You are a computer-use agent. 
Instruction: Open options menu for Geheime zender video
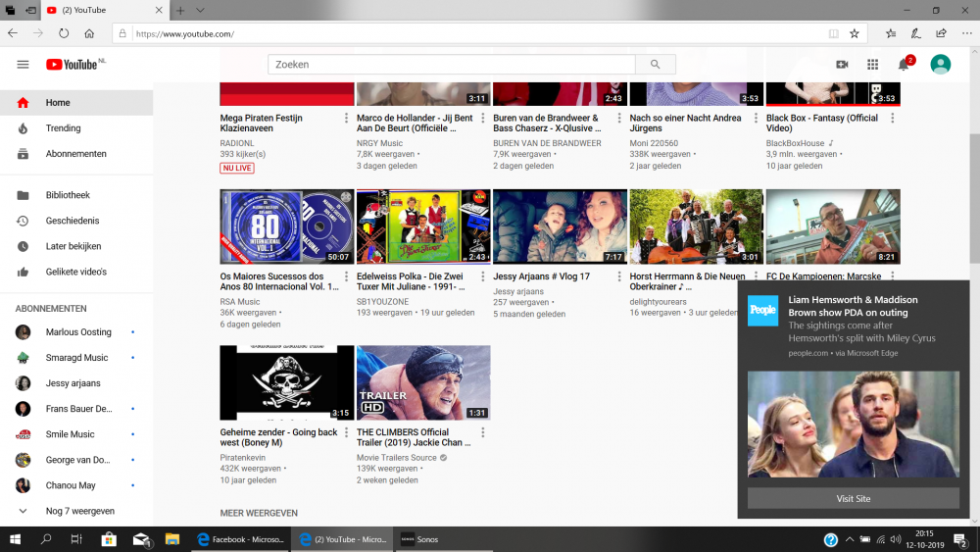[346, 432]
